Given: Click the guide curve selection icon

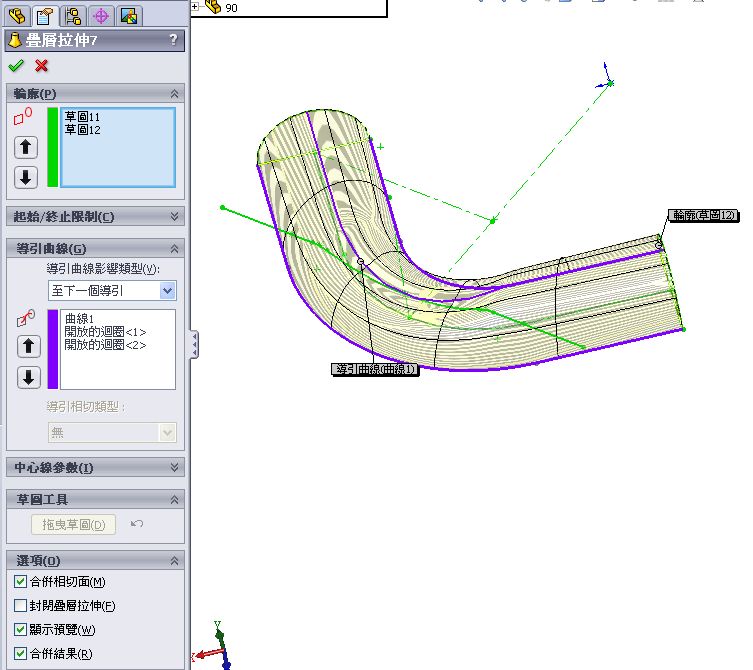Looking at the screenshot, I should click(26, 318).
